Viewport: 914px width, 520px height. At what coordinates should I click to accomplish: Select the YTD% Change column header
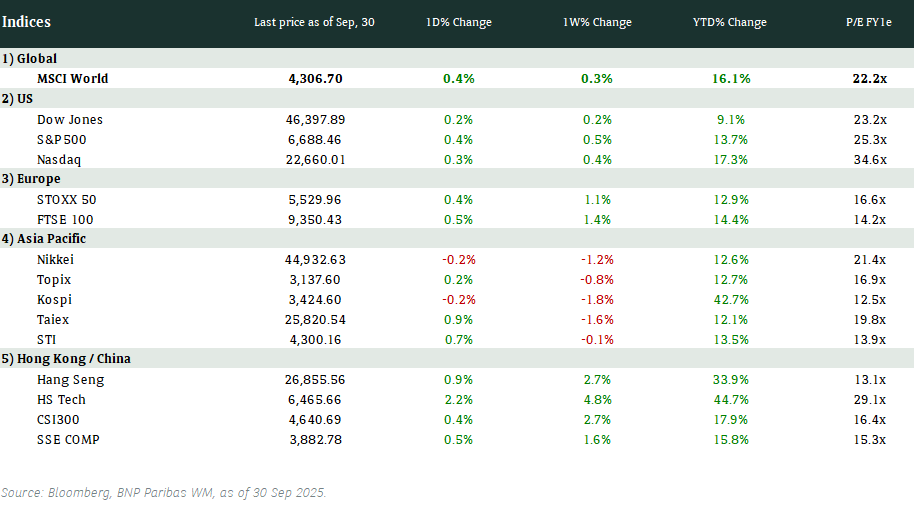(x=728, y=22)
